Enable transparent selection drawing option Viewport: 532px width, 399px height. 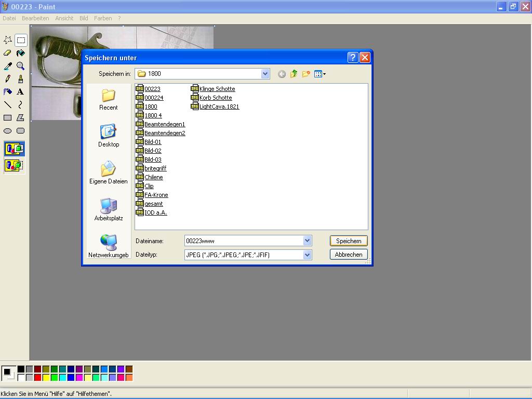(14, 166)
